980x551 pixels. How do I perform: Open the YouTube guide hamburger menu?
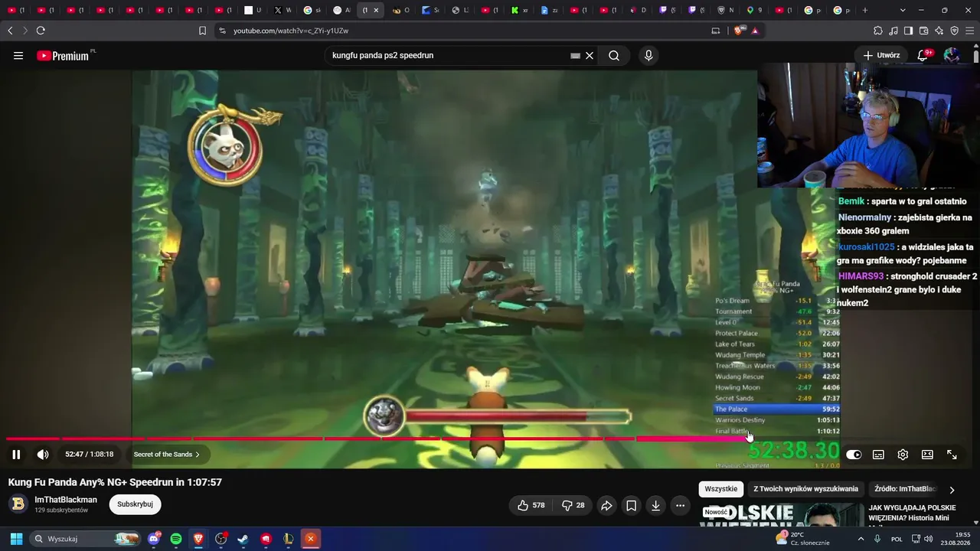pos(18,56)
